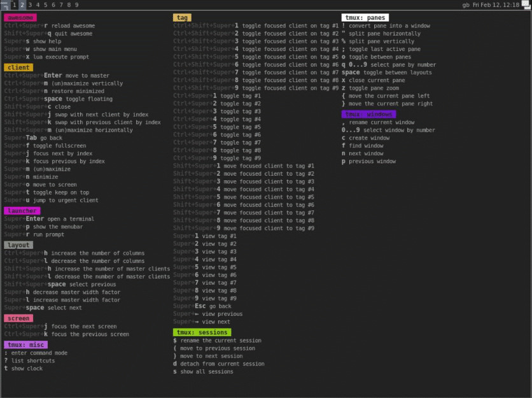This screenshot has height=398, width=532.
Task: Click the gb keyboard layout indicator
Action: point(466,4)
